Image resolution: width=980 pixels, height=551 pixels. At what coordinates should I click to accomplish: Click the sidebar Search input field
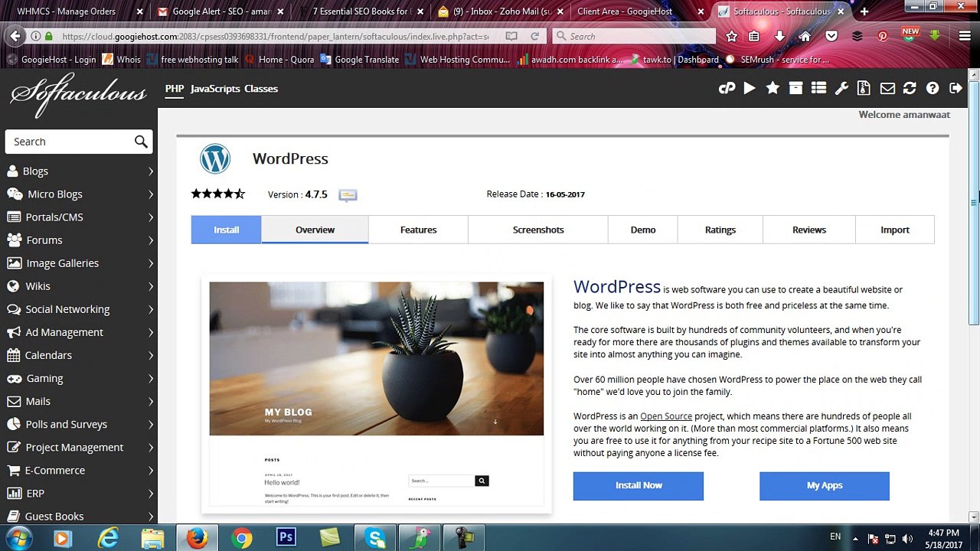69,142
